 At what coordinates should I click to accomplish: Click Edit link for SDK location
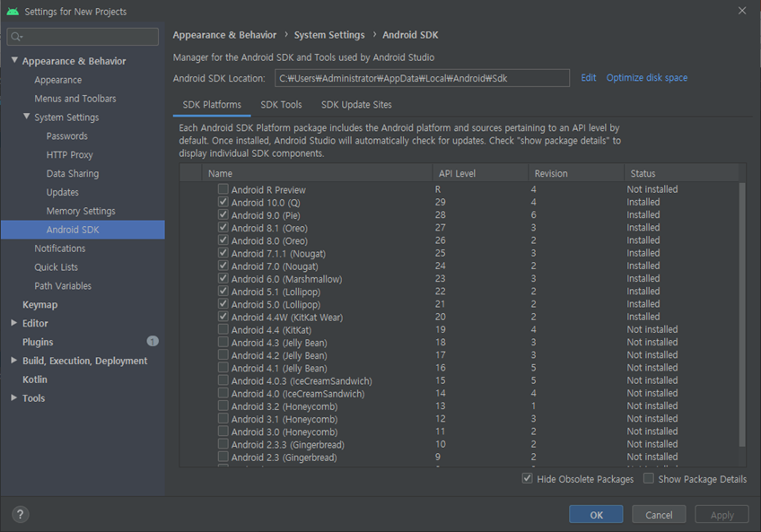tap(588, 78)
